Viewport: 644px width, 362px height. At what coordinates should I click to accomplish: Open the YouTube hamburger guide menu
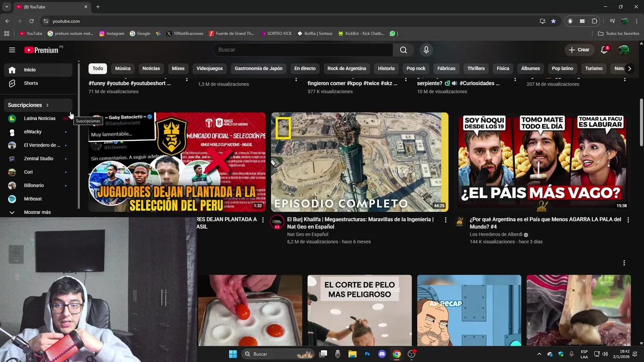[x=12, y=50]
